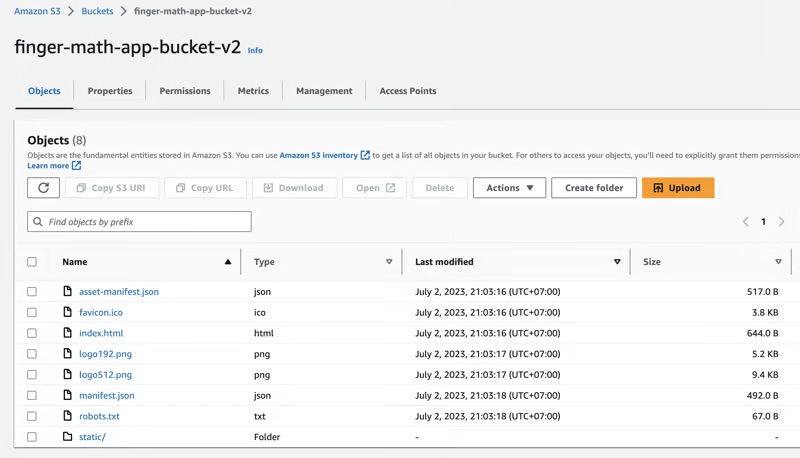Click the Delete button

440,188
